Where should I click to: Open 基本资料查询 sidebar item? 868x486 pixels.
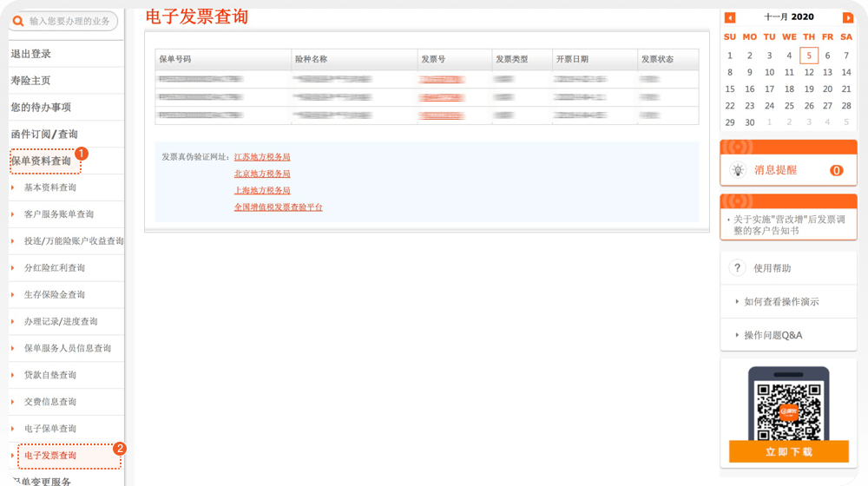[50, 187]
